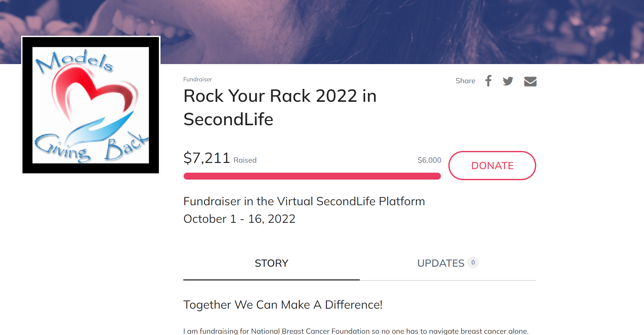Click the Share label
This screenshot has width=644, height=335.
[x=465, y=81]
